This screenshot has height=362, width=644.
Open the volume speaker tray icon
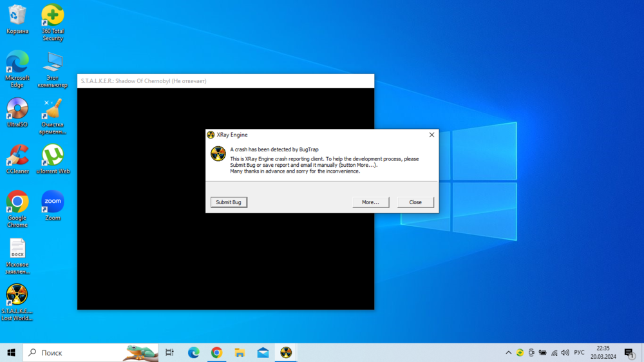click(565, 352)
